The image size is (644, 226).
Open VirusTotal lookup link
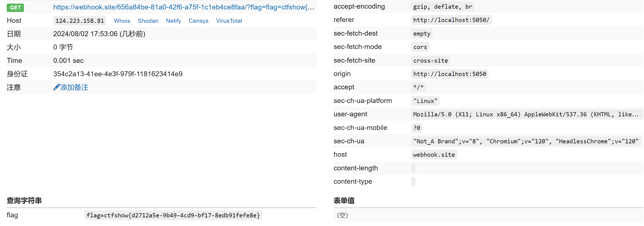[229, 21]
